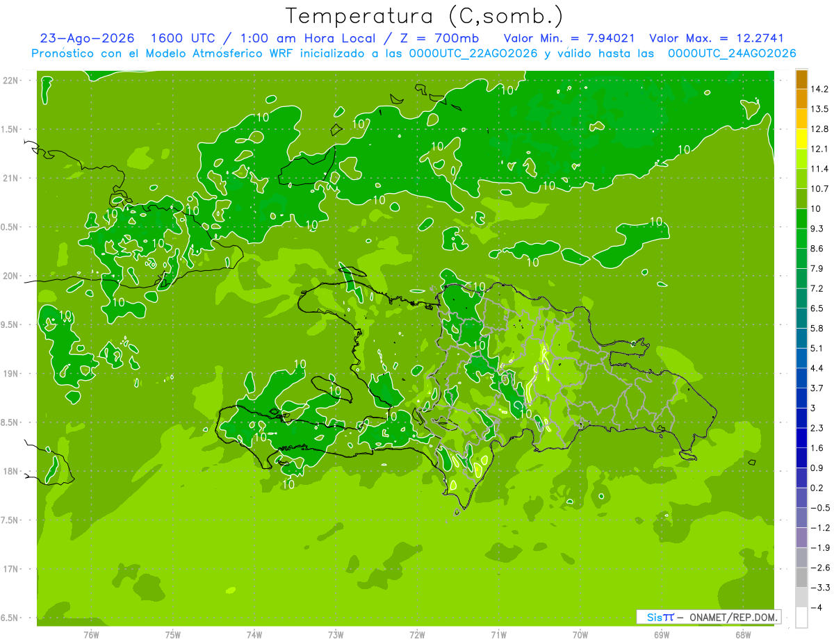Click the "7.9" color scale label
This screenshot has width=834, height=644.
(817, 268)
